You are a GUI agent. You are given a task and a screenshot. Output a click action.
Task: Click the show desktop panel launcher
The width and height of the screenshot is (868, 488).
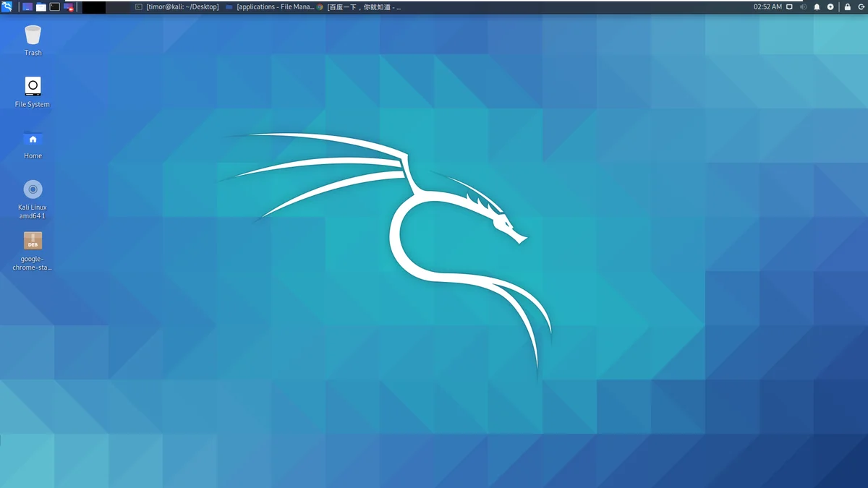[x=27, y=7]
